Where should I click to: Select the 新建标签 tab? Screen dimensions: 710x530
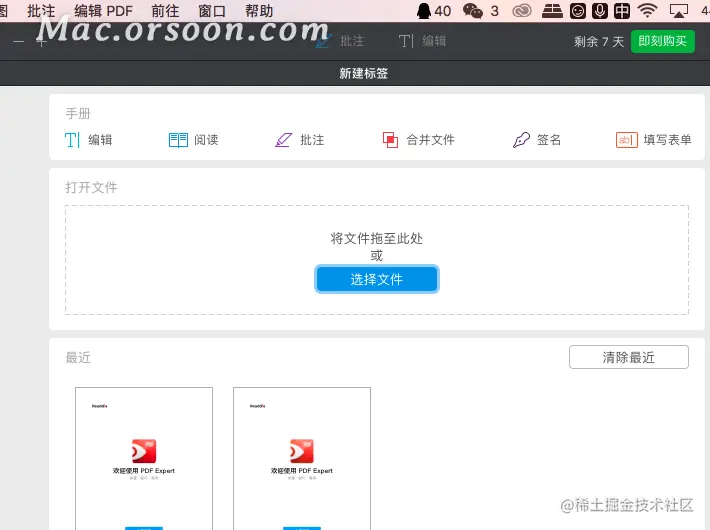(x=364, y=73)
